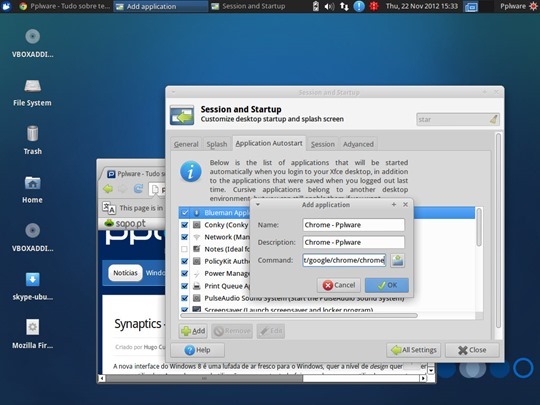Open the Home folder desktop icon
Screen dimensions: 540x405
(x=32, y=183)
